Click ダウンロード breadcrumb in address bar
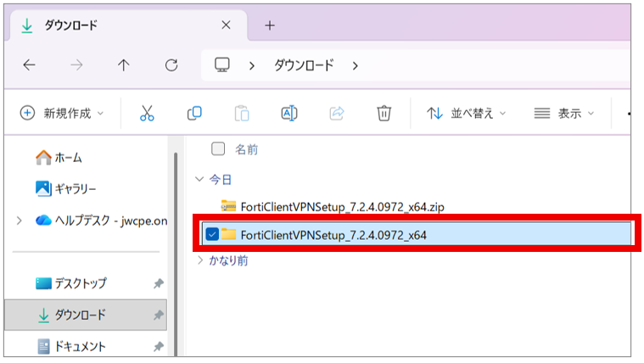Screen dimensions: 644x363 coord(304,65)
